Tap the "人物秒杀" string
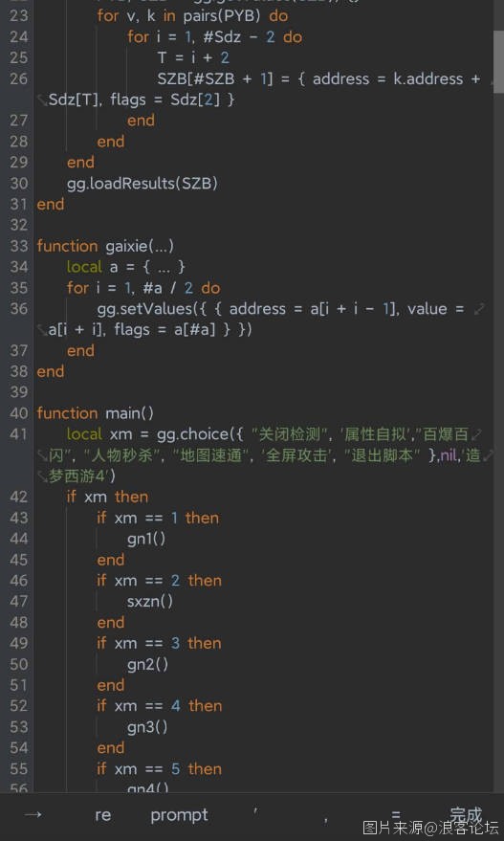The image size is (504, 841). pos(123,455)
